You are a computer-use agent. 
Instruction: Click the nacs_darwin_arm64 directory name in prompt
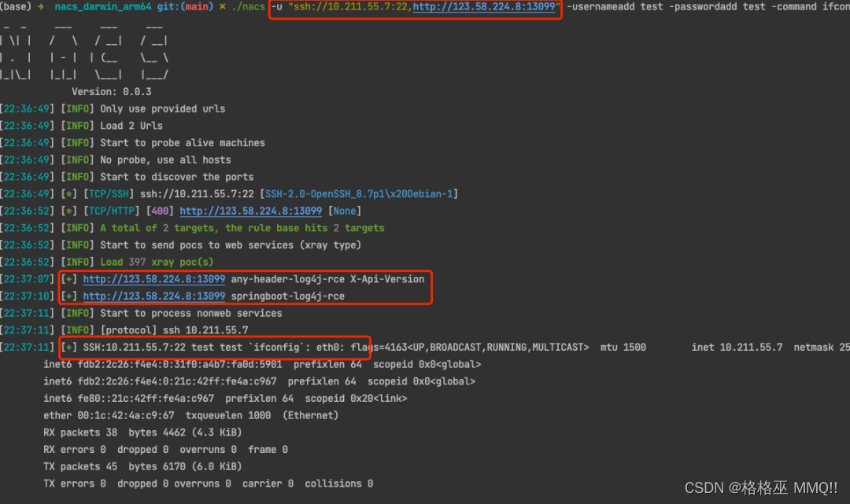(103, 7)
